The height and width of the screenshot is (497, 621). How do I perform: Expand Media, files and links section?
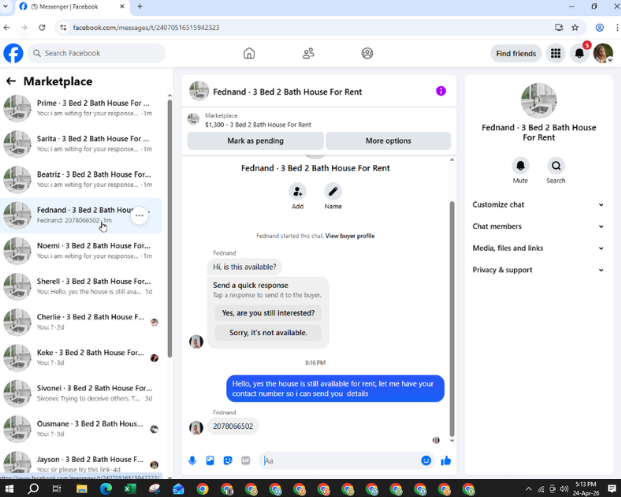coord(538,248)
